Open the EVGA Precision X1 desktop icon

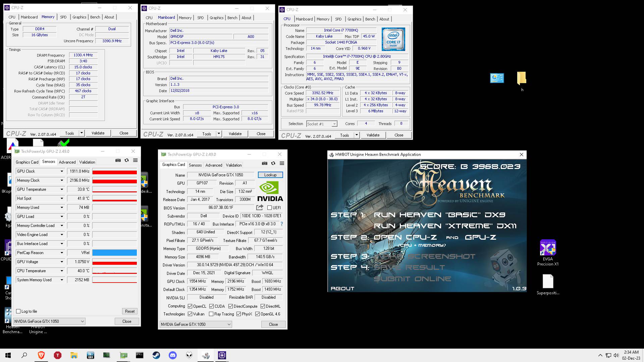tap(548, 253)
